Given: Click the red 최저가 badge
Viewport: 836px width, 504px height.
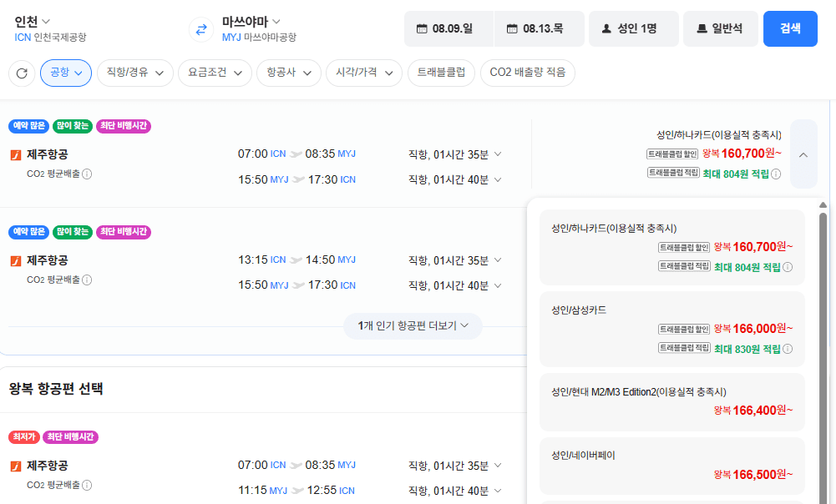Looking at the screenshot, I should coord(24,437).
